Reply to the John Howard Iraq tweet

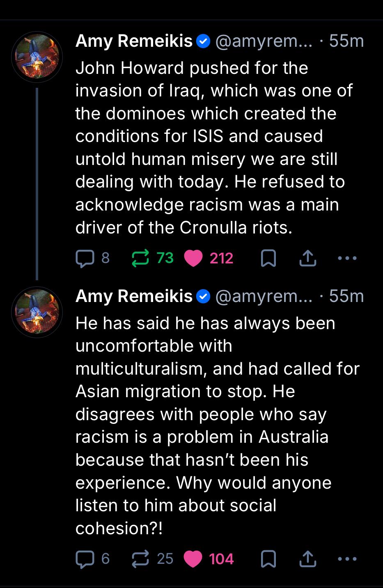pyautogui.click(x=85, y=258)
